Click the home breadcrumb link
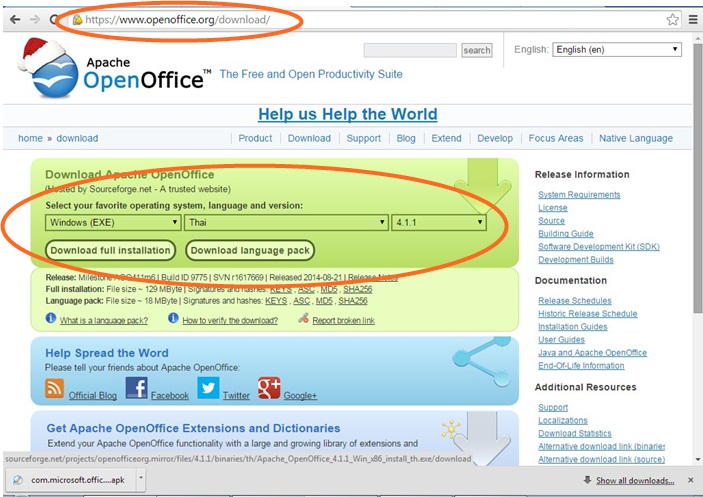This screenshot has width=703, height=497. click(x=30, y=138)
